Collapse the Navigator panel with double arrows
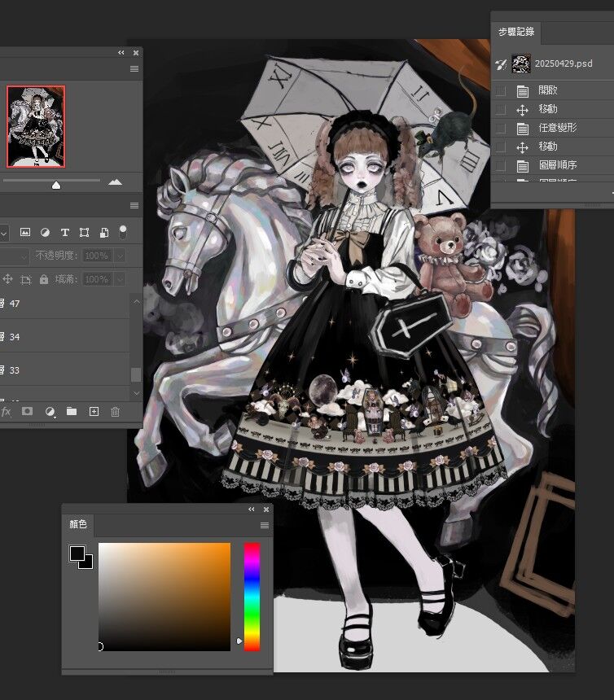 tap(121, 53)
